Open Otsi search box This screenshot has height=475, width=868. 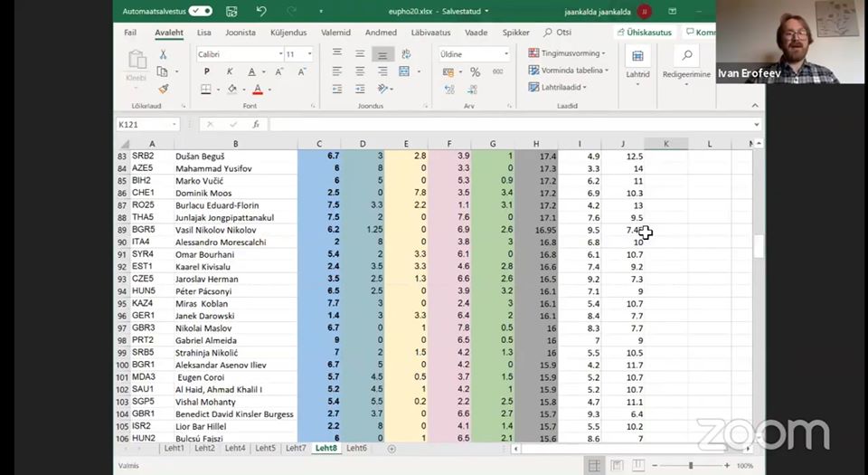[558, 33]
